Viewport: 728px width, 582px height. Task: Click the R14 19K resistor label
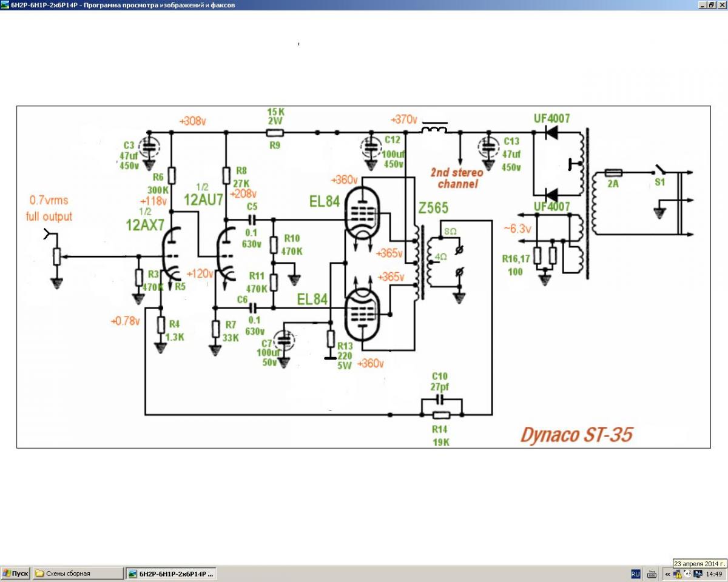(440, 435)
